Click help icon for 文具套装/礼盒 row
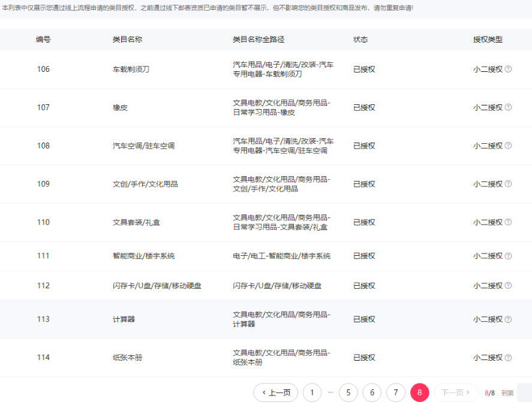This screenshot has width=532, height=405. coord(508,222)
